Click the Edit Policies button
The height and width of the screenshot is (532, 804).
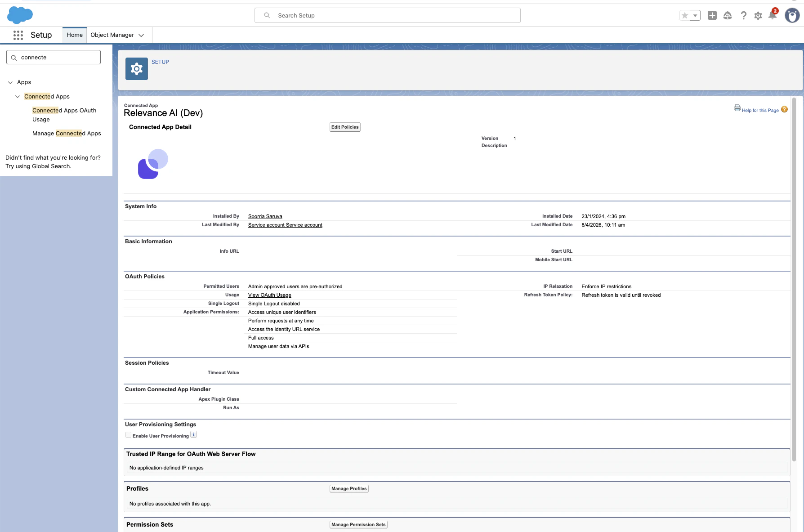(x=344, y=127)
